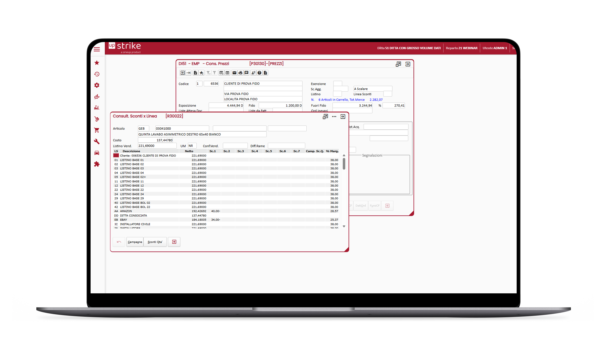Detach the Consult. Sconti x Linea window
Viewport: 606px width, 364px height.
325,117
